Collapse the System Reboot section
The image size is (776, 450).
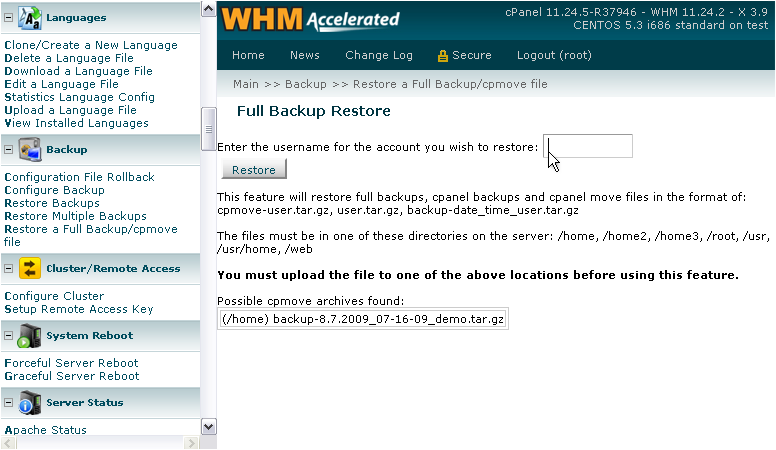click(8, 336)
